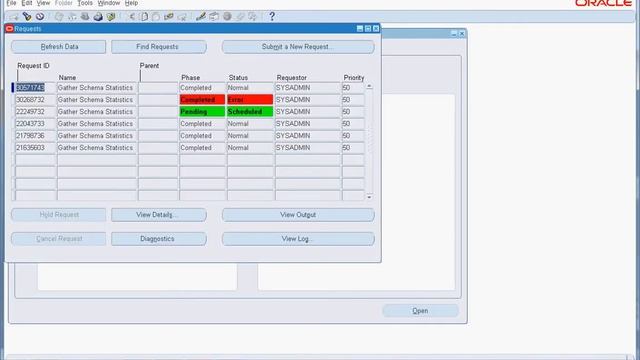The image size is (640, 360).
Task: Click the View Log button
Action: click(x=298, y=239)
